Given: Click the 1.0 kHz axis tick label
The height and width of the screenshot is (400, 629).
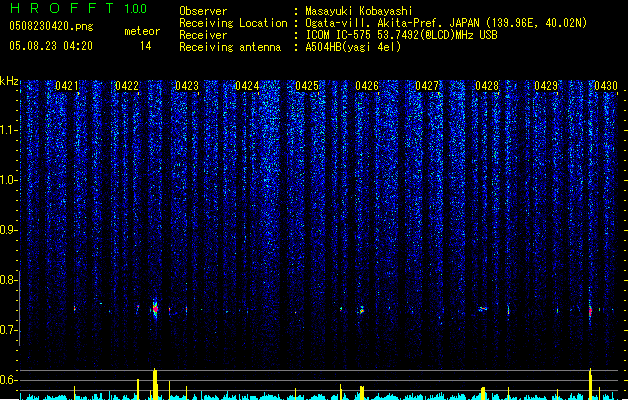Looking at the screenshot, I should [x=9, y=180].
